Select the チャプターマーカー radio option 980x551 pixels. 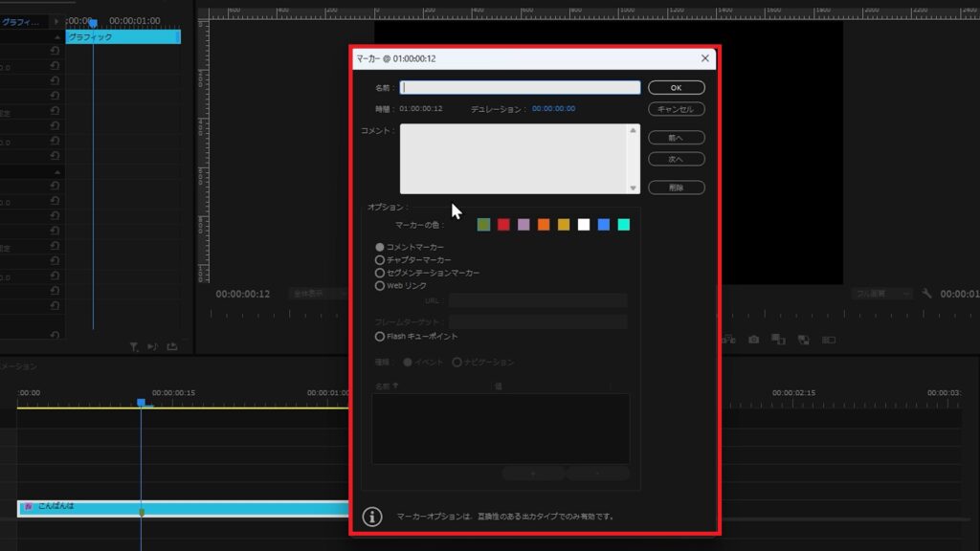pos(379,260)
